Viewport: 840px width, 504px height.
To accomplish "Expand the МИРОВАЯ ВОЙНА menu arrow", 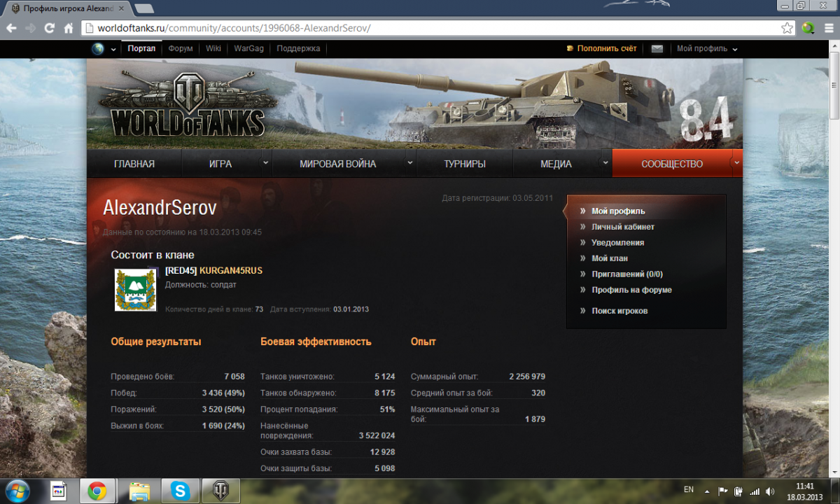I will 410,162.
